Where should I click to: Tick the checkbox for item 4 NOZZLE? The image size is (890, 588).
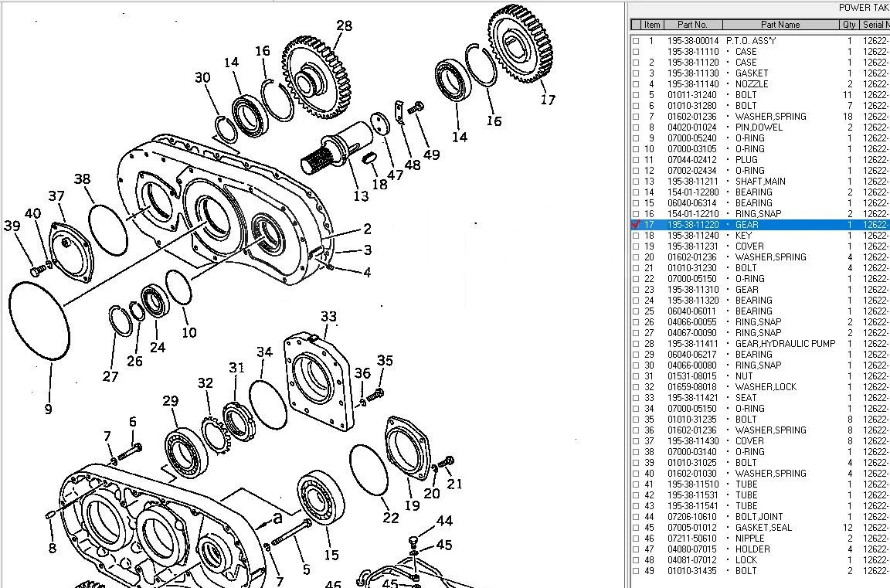coord(636,84)
